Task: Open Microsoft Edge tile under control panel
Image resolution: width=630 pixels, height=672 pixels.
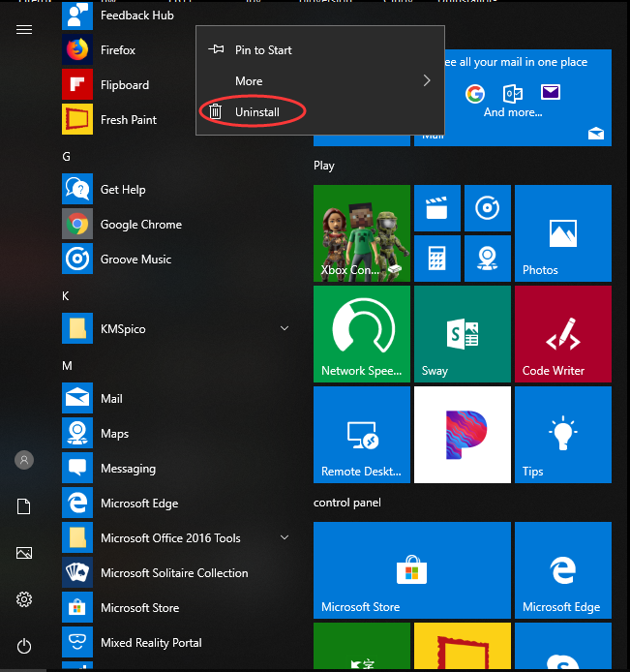Action: tap(563, 570)
